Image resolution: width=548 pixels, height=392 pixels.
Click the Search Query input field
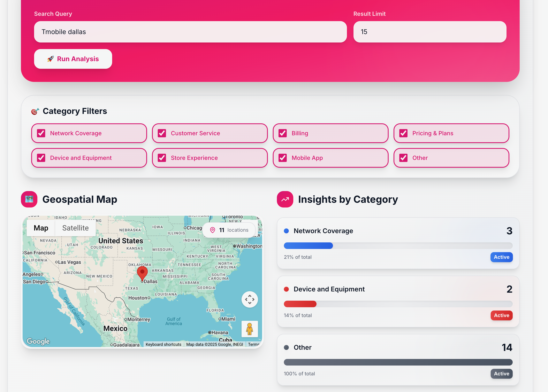[190, 32]
